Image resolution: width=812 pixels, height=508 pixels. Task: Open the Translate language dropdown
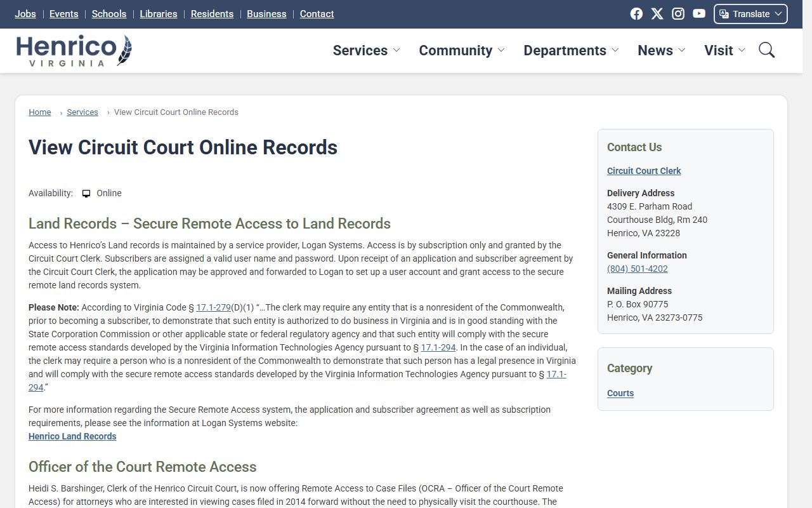(x=750, y=14)
